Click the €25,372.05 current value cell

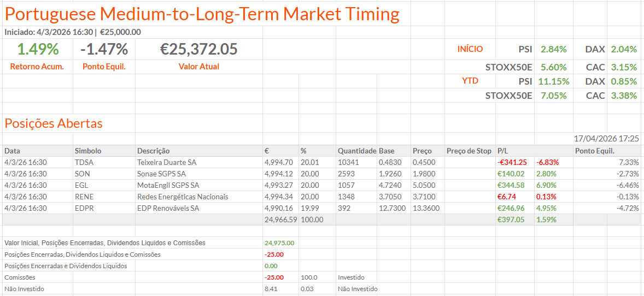pos(198,50)
